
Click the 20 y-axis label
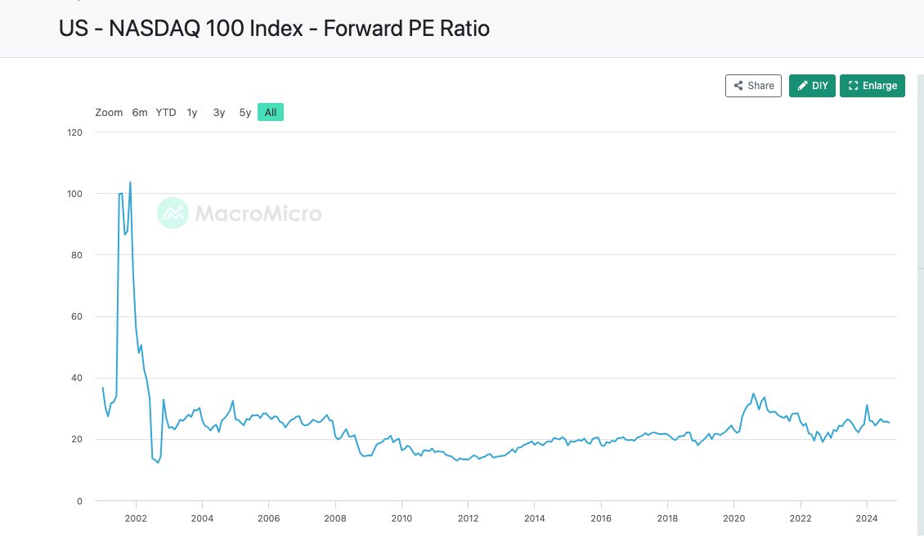coord(77,439)
